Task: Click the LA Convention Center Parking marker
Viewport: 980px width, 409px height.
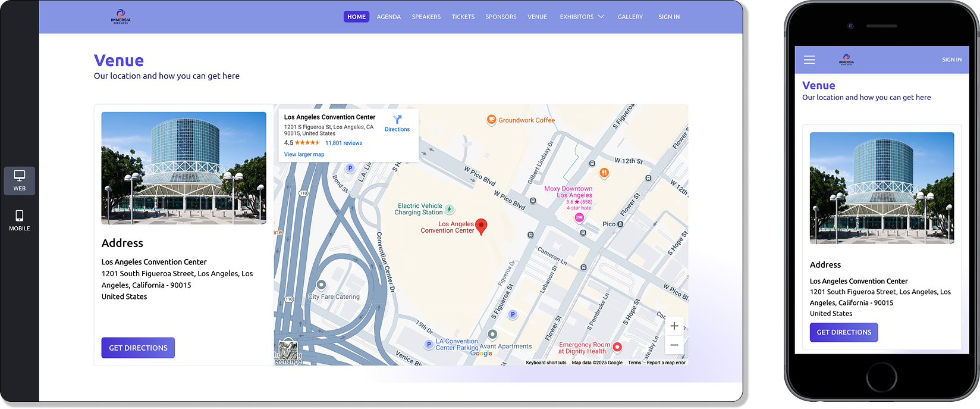Action: pyautogui.click(x=429, y=344)
